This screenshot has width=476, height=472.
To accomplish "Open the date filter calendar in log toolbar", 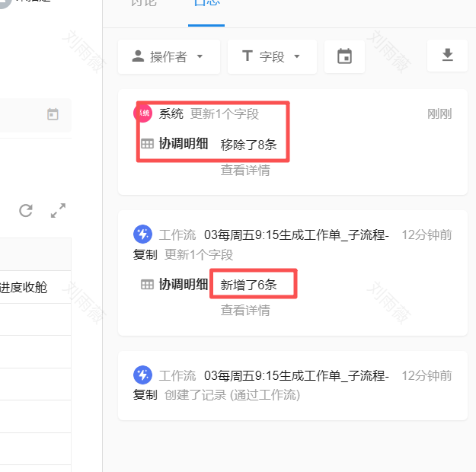I will tap(344, 56).
